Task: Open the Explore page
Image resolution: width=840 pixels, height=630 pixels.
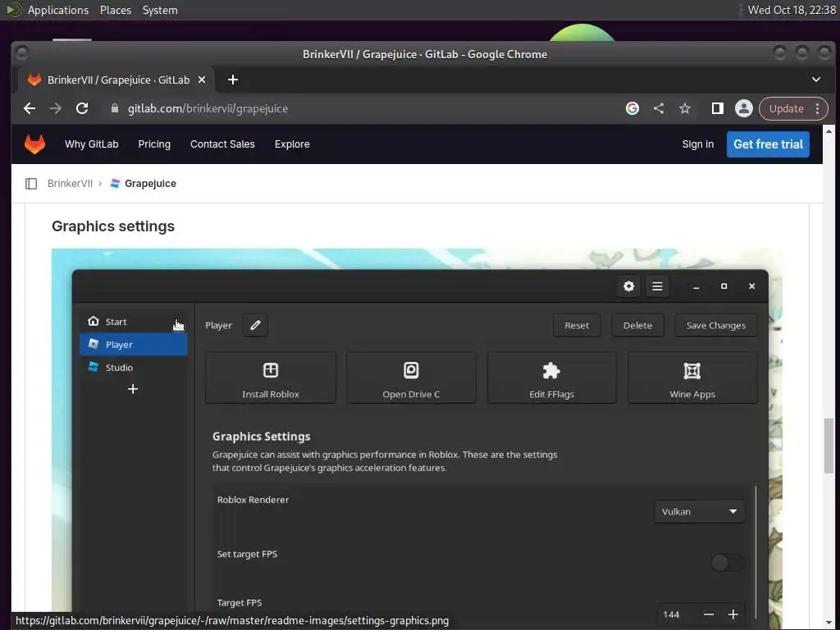Action: (x=292, y=144)
